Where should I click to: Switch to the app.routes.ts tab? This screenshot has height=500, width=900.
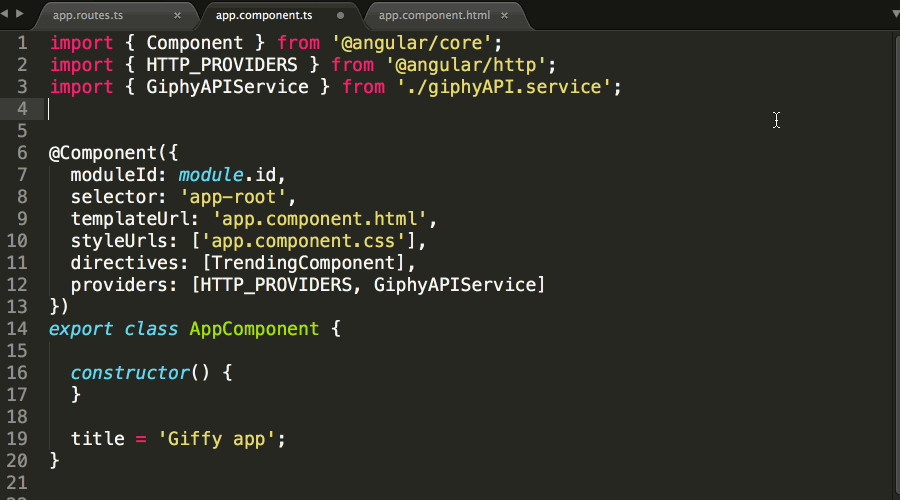pyautogui.click(x=88, y=15)
